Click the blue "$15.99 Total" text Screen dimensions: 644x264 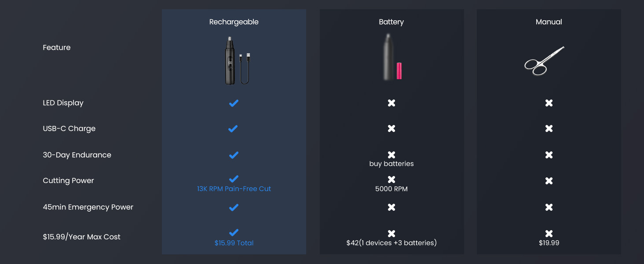coord(234,243)
